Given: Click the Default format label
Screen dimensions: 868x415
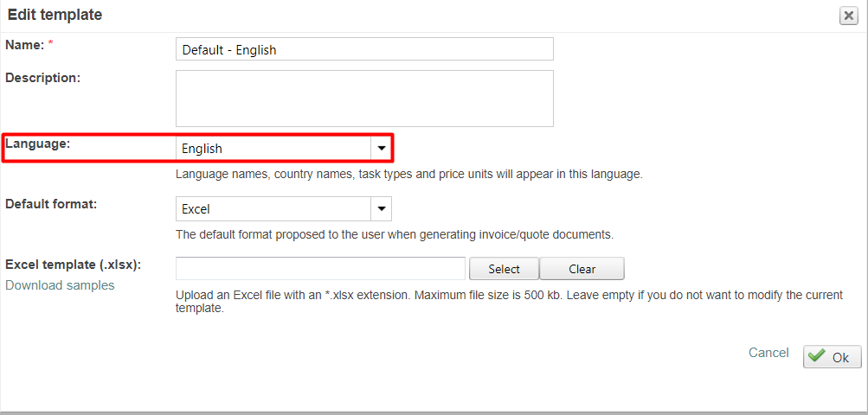Looking at the screenshot, I should coord(50,204).
